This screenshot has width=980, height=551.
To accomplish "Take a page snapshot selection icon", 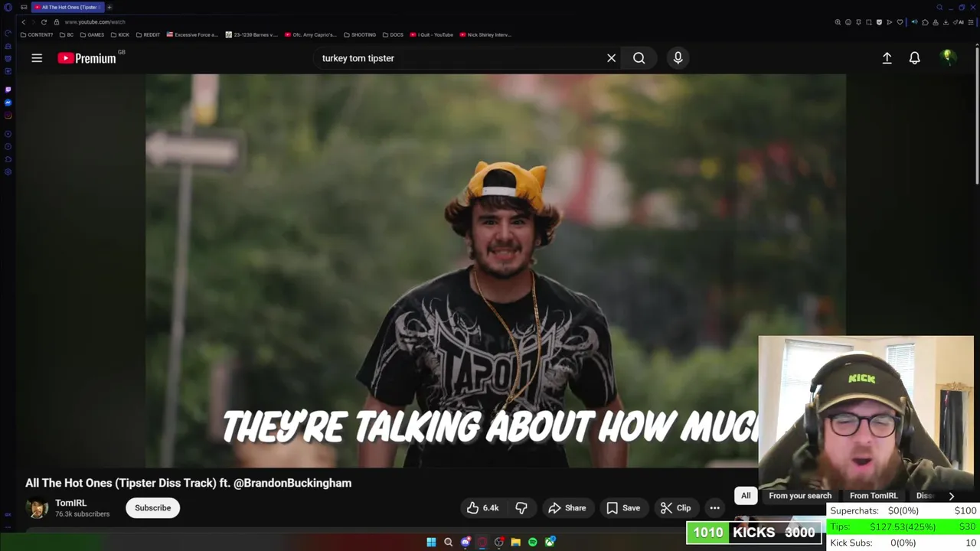I will 869,22.
